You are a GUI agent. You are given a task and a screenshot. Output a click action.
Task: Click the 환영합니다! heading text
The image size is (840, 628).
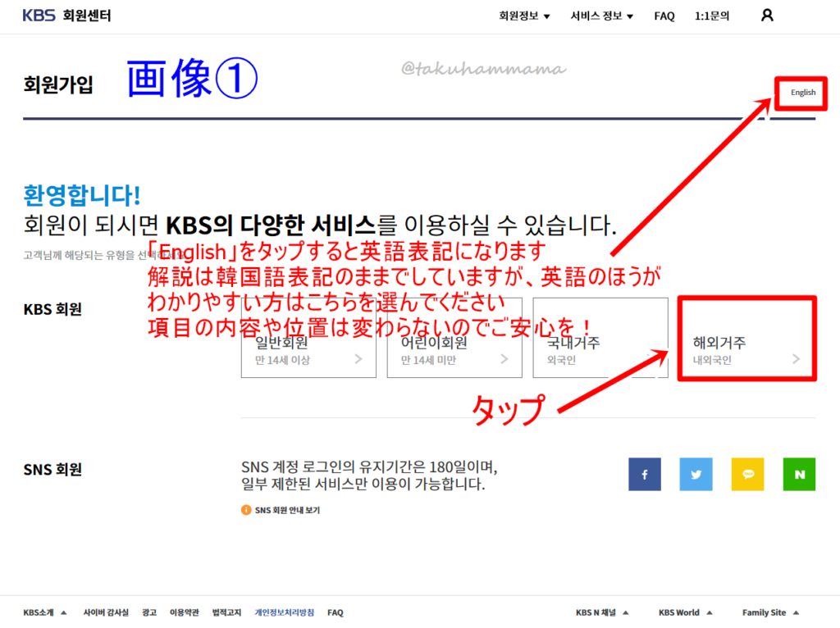(81, 195)
